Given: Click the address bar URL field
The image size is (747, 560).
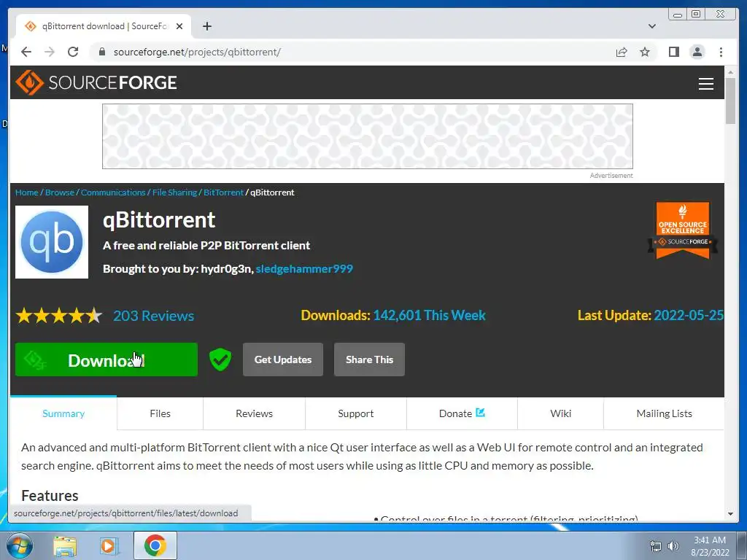Looking at the screenshot, I should 352,52.
